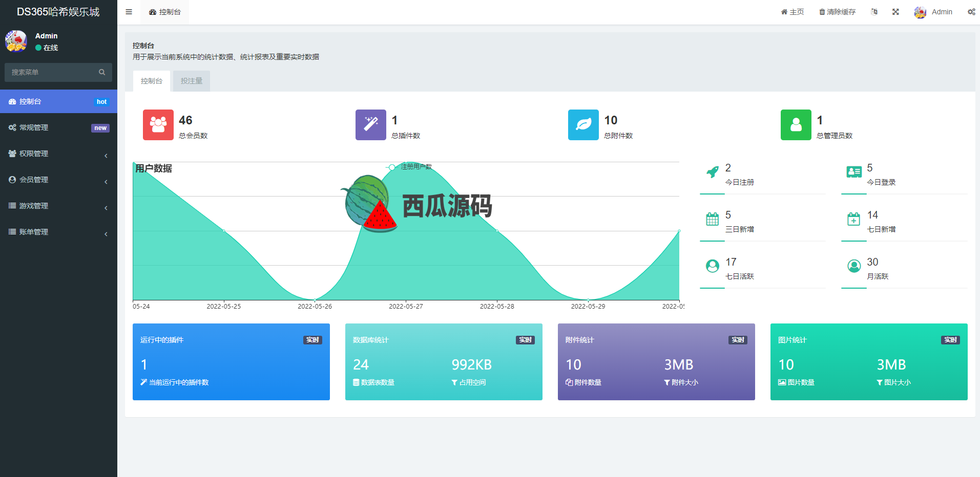Viewport: 980px width, 477px height.
Task: Open the Admin user profile menu
Action: point(933,12)
